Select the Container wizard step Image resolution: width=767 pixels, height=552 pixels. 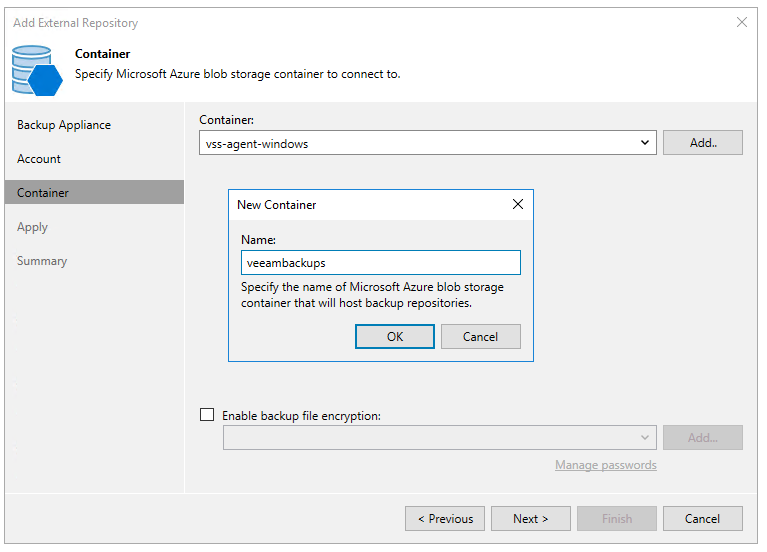tap(43, 193)
